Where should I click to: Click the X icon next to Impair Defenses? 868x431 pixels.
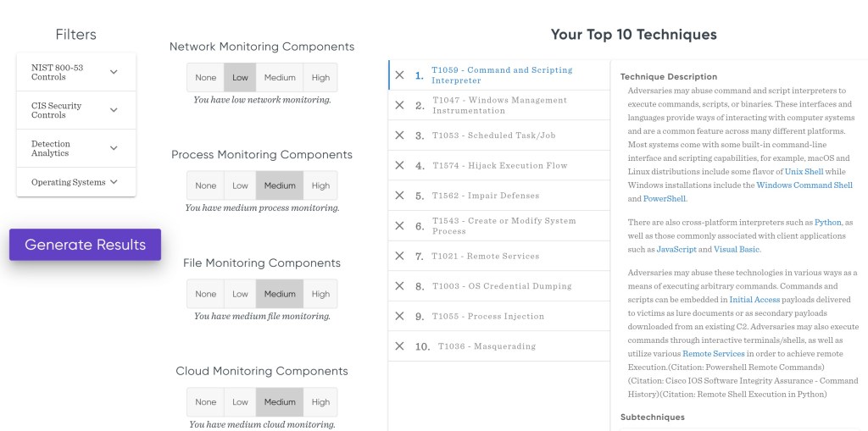400,196
